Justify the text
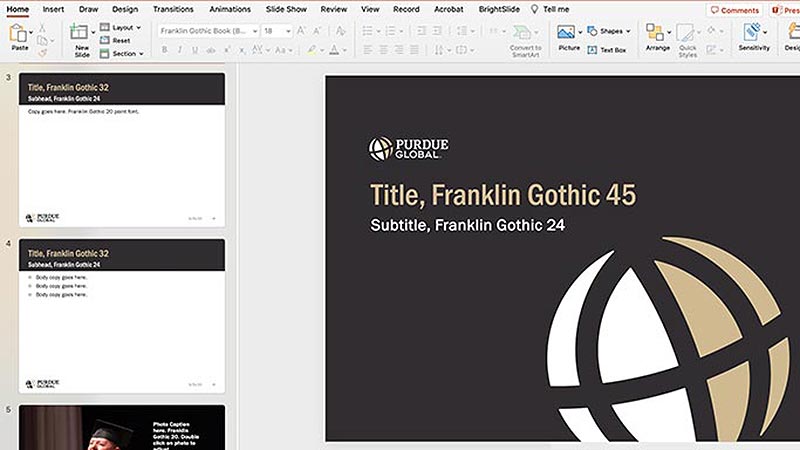The height and width of the screenshot is (450, 800). pyautogui.click(x=415, y=50)
